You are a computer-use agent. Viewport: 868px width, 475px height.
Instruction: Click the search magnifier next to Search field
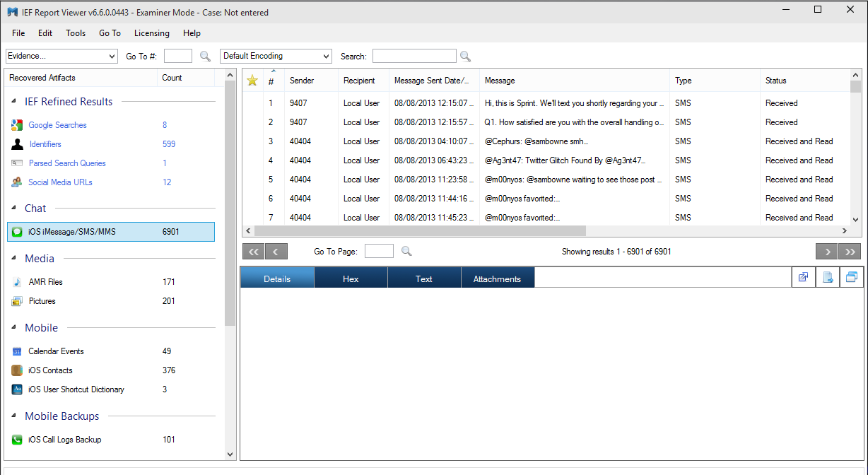[x=465, y=57]
